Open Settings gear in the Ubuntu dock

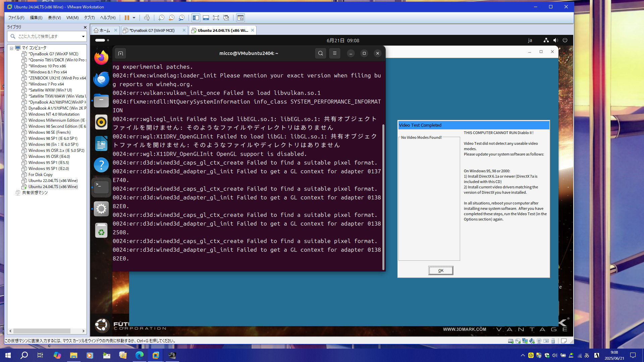point(101,209)
